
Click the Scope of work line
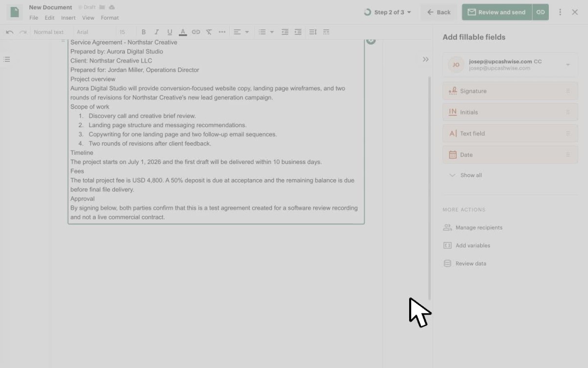pos(90,106)
